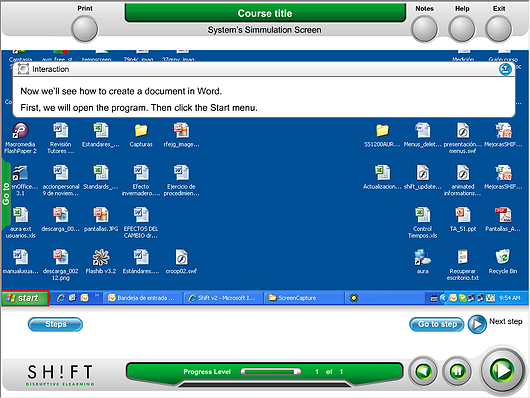Click the previous (back arrow) round button
This screenshot has height=398, width=530.
click(x=424, y=372)
